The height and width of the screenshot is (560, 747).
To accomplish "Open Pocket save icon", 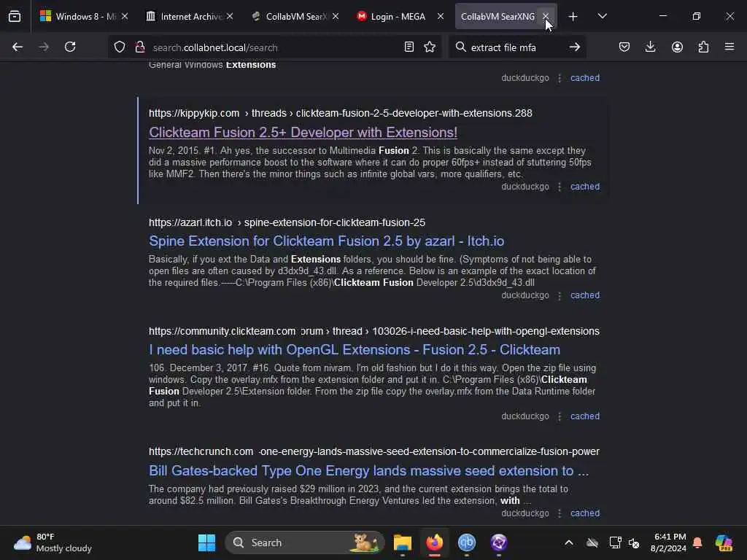I will pos(624,47).
